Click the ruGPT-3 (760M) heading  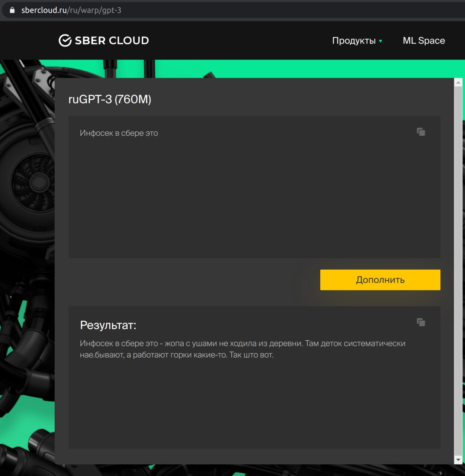[110, 99]
